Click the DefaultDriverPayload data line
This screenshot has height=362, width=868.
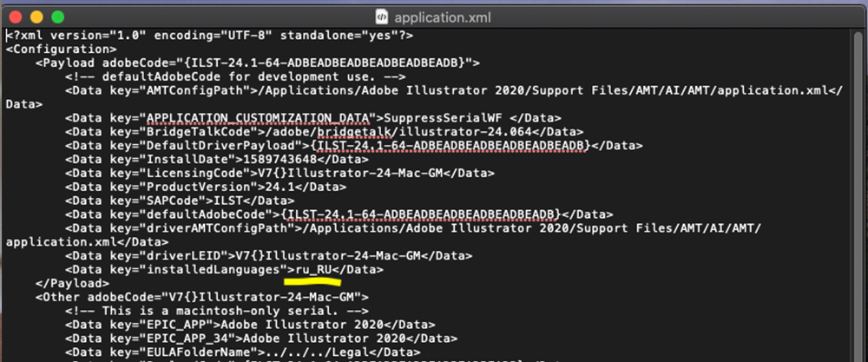point(354,146)
